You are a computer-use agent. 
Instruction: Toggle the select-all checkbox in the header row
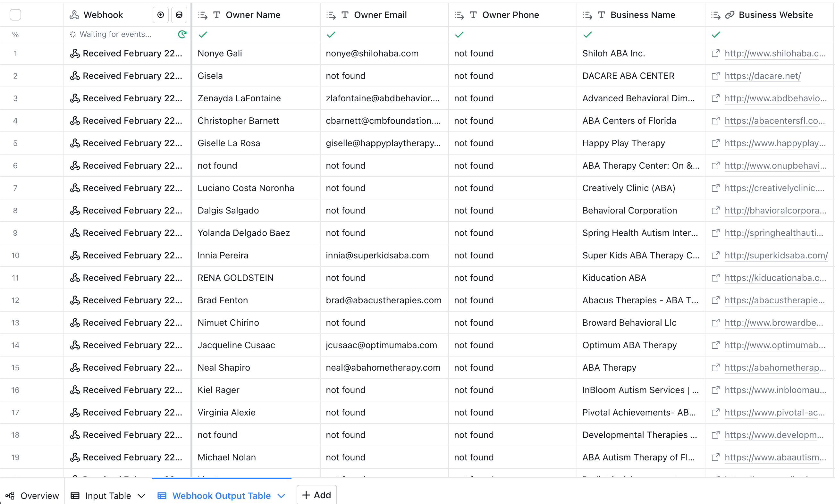point(16,15)
